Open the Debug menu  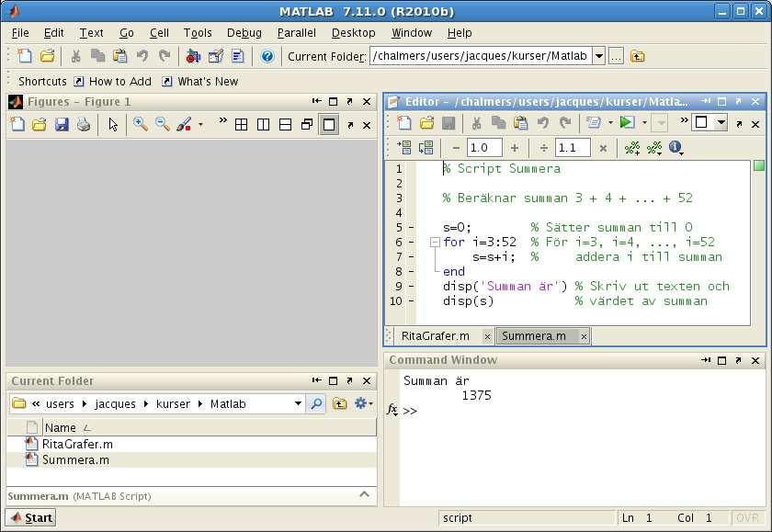pyautogui.click(x=244, y=33)
